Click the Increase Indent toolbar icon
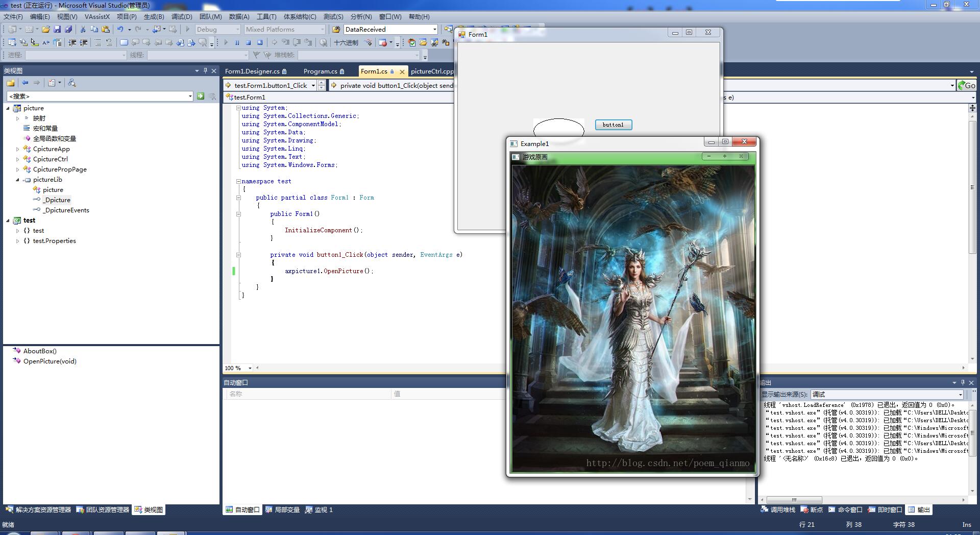 tap(84, 43)
